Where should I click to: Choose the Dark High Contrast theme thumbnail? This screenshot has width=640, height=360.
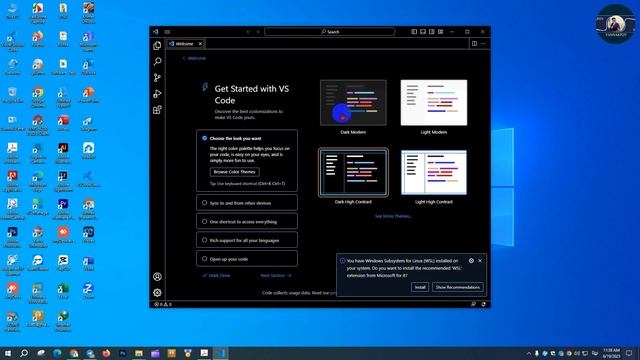353,173
